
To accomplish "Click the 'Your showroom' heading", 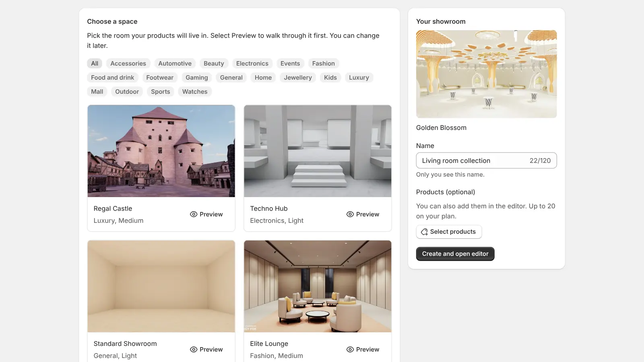I will pyautogui.click(x=441, y=21).
